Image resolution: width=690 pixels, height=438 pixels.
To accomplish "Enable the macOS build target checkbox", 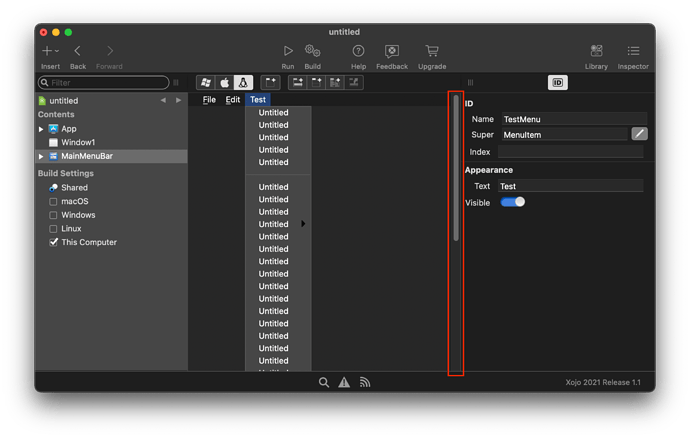I will pos(53,202).
